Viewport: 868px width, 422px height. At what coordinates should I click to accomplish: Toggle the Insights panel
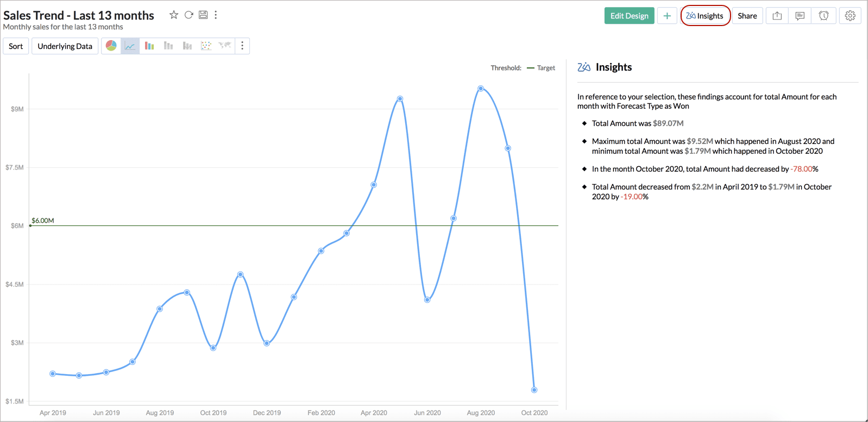point(705,16)
